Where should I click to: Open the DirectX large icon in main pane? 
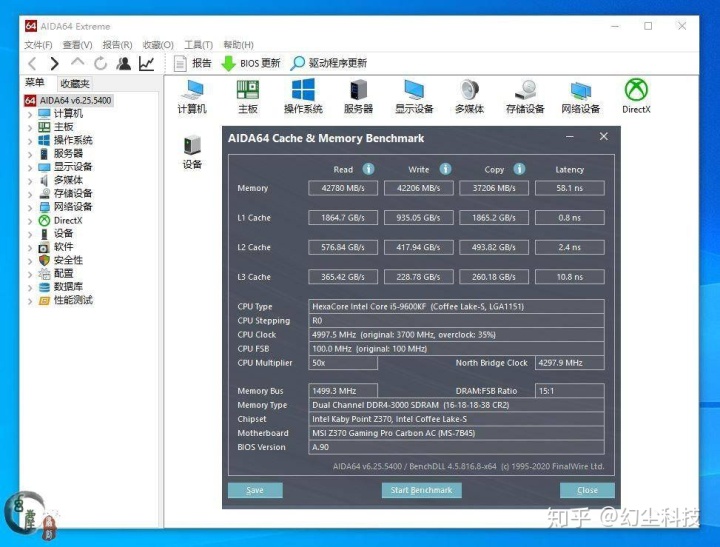pyautogui.click(x=636, y=96)
